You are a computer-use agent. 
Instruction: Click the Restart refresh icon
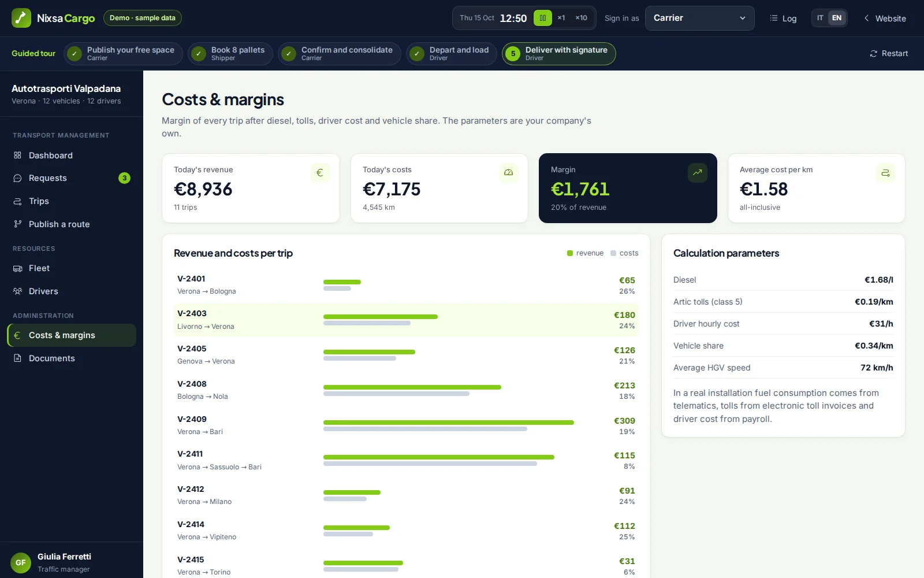pos(874,54)
